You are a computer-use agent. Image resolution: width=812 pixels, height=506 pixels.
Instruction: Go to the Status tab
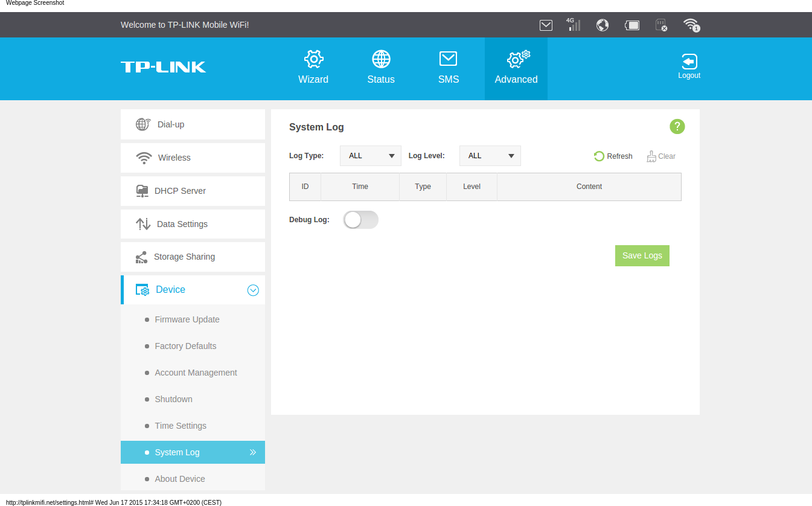click(x=381, y=68)
